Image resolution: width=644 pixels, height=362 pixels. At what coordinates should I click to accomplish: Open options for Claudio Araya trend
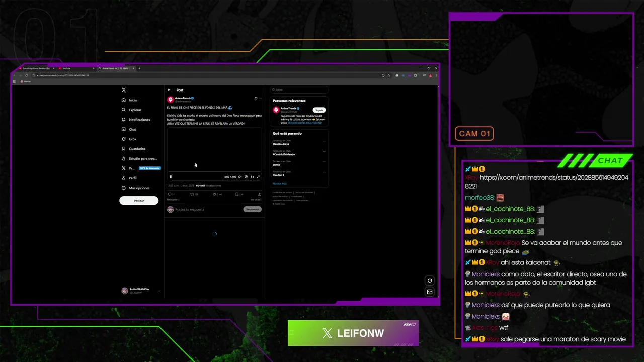coord(324,141)
